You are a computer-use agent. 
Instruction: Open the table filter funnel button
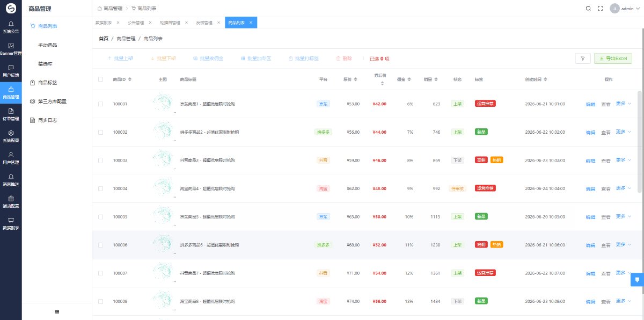[x=582, y=59]
